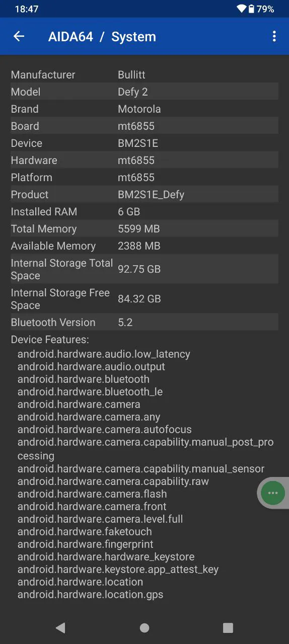Image resolution: width=289 pixels, height=644 pixels.
Task: Tap the recent apps square button
Action: point(228,627)
